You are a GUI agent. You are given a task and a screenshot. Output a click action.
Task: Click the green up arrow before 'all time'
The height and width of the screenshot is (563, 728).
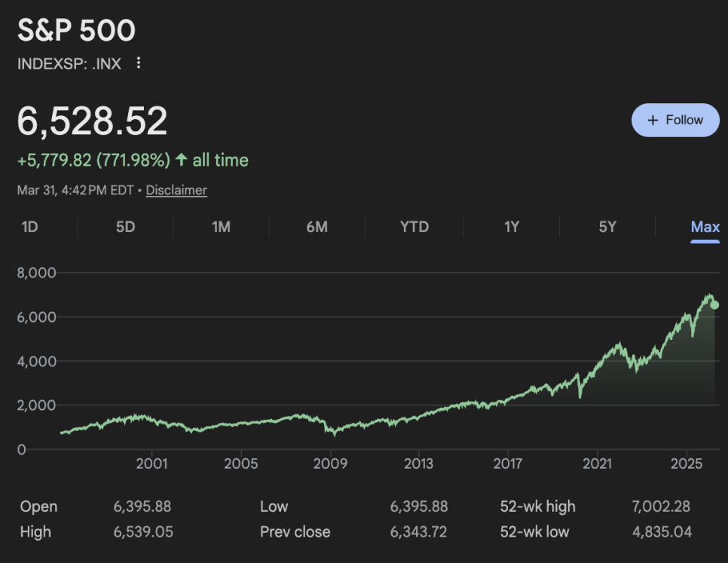click(181, 160)
